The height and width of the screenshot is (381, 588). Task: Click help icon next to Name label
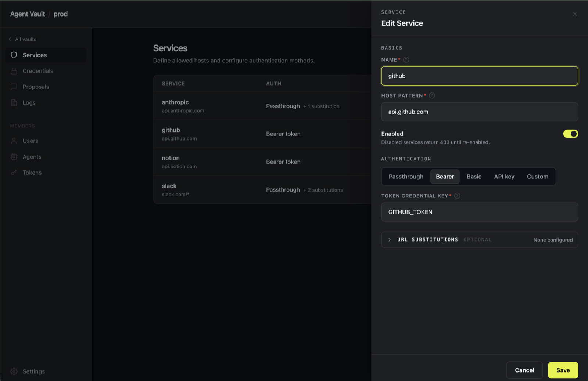click(406, 59)
